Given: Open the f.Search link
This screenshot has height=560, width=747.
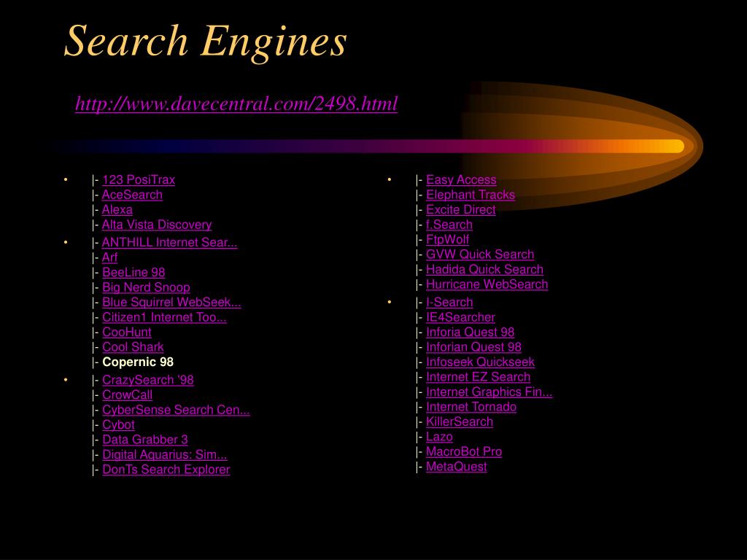Looking at the screenshot, I should pyautogui.click(x=449, y=225).
